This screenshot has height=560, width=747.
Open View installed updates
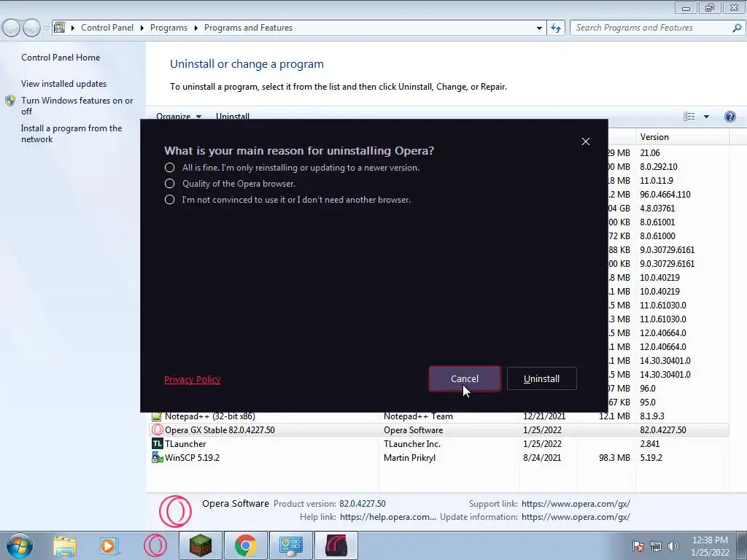(x=64, y=83)
